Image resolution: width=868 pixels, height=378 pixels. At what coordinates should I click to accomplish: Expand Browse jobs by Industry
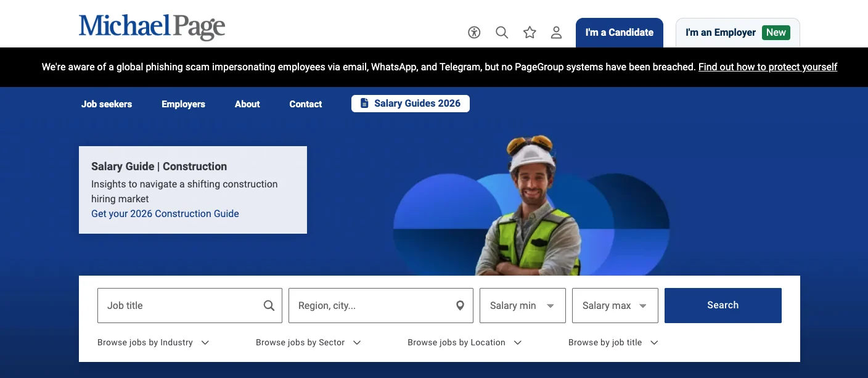coord(154,342)
